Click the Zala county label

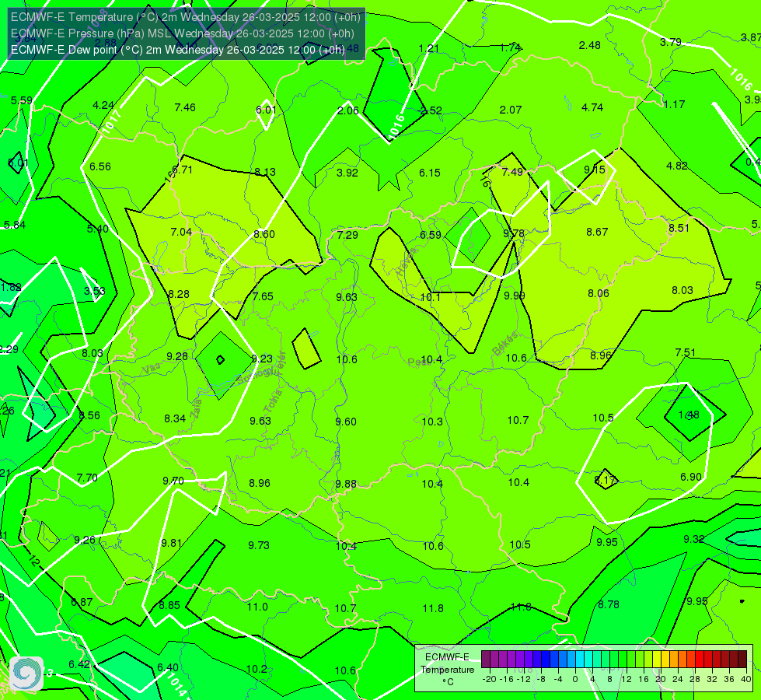coord(196,410)
